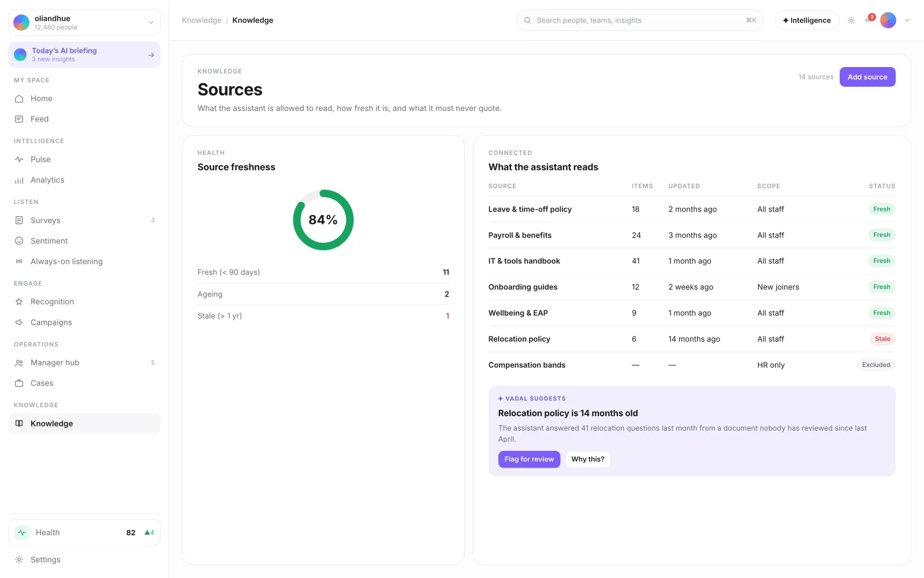The height and width of the screenshot is (578, 924).
Task: Open Today's AI briefing card
Action: (84, 55)
